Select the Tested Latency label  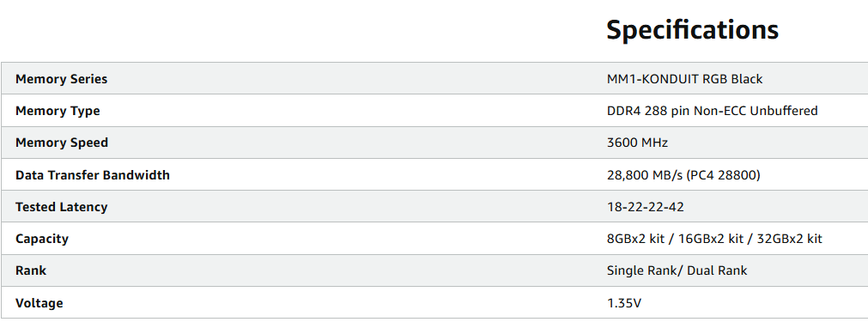pos(62,207)
